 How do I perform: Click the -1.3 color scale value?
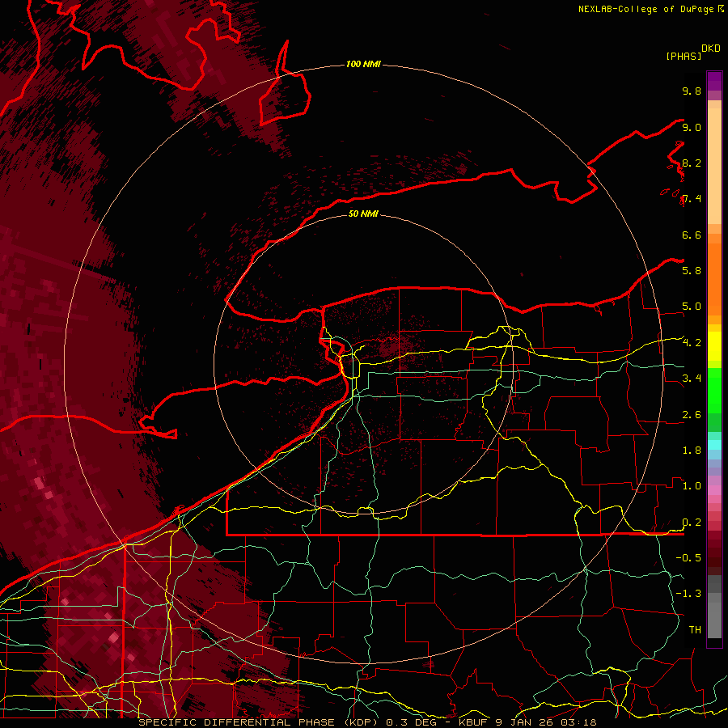point(688,594)
